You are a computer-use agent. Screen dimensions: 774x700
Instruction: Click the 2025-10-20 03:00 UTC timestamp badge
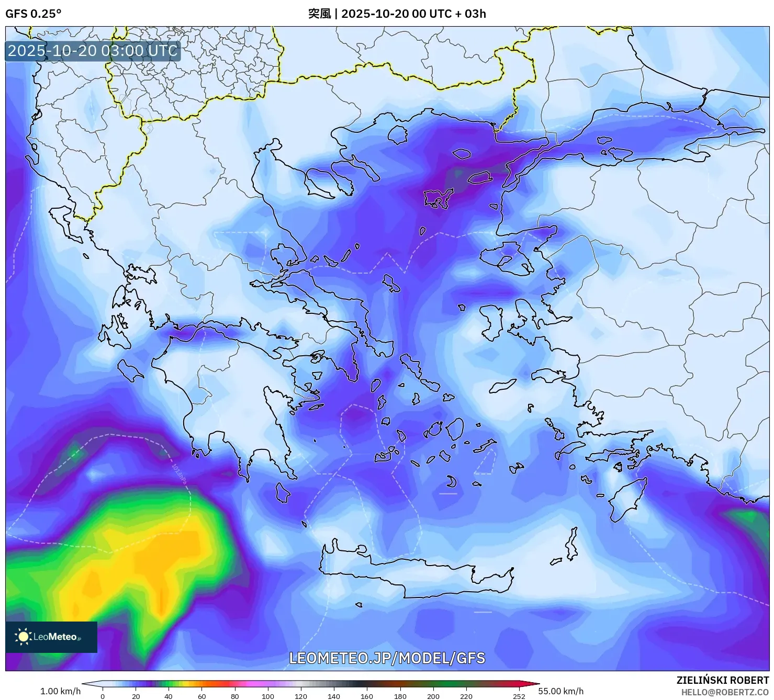(93, 51)
